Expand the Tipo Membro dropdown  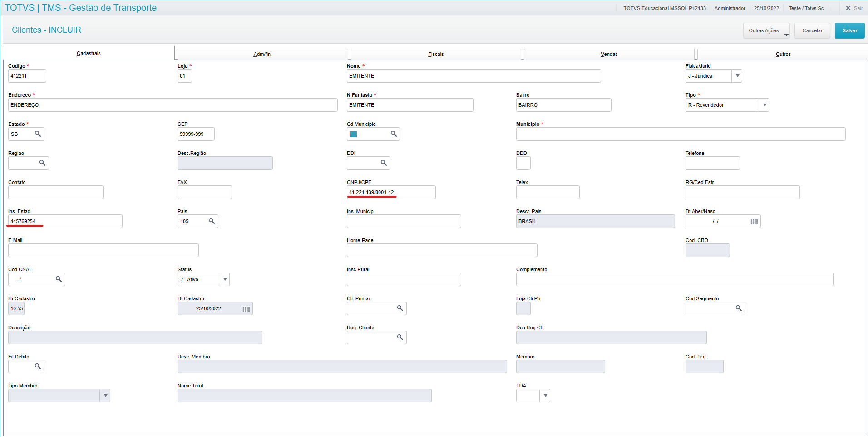pyautogui.click(x=105, y=396)
